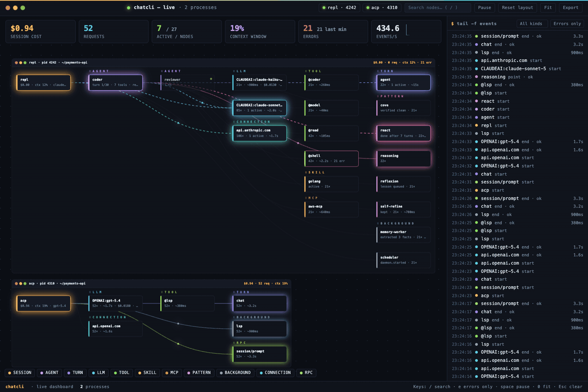Select the api.anthropic.com connection node
The height and width of the screenshot is (392, 588).
[x=259, y=133]
